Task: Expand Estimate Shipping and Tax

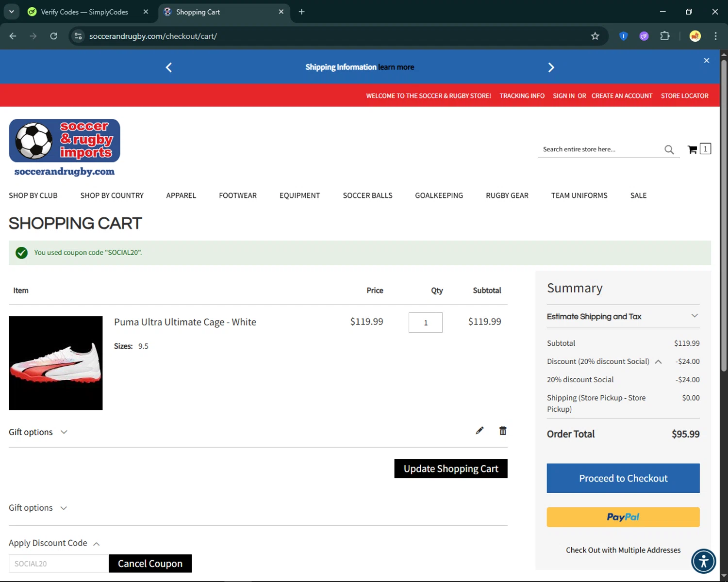Action: click(623, 316)
